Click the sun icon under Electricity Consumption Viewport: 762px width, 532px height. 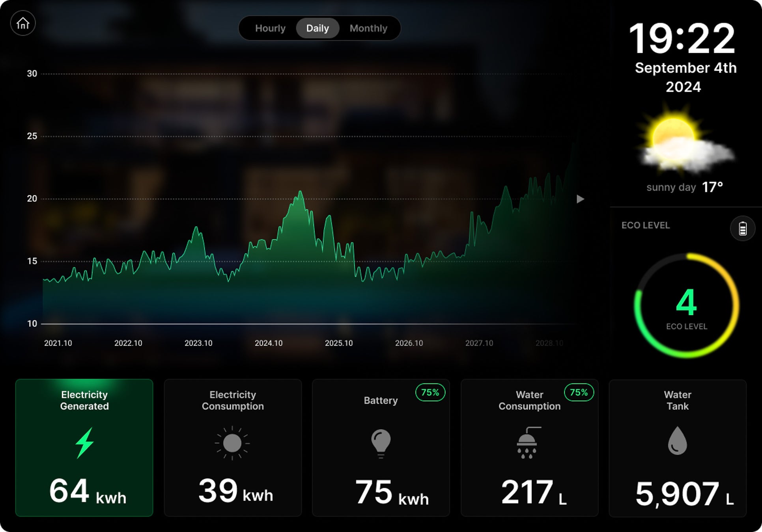(x=232, y=443)
